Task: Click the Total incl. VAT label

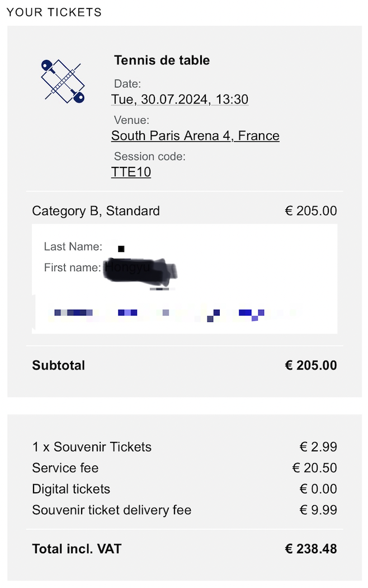Action: click(77, 549)
